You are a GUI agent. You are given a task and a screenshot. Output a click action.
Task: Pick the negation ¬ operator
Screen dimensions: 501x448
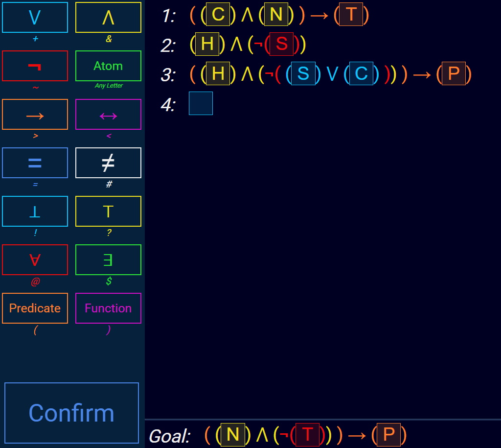(x=35, y=66)
